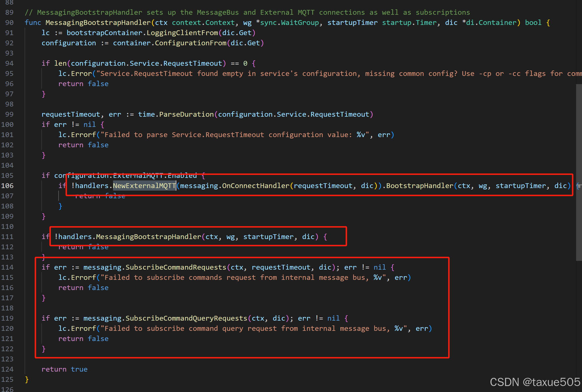
Task: Click handlers.MessagingBootstrapHandler call on line 111
Action: 127,237
